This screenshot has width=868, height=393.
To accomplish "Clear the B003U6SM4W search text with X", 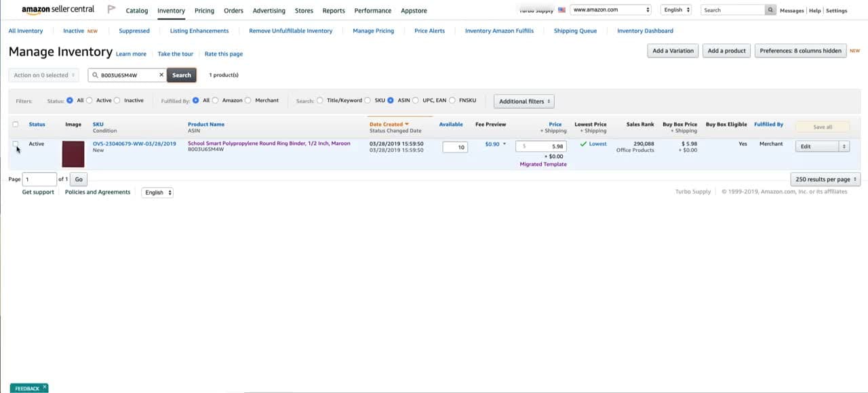I will point(161,75).
